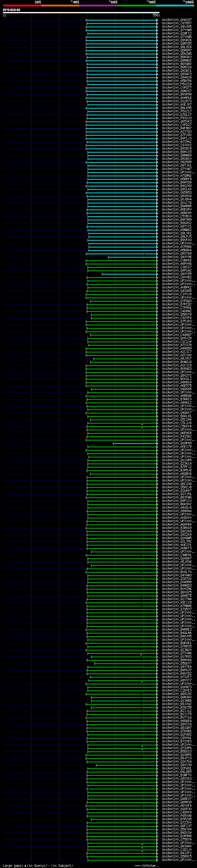This screenshot has height=868, width=197.
Task: Click label UniRef100_Q7F280
Action: (177, 135)
